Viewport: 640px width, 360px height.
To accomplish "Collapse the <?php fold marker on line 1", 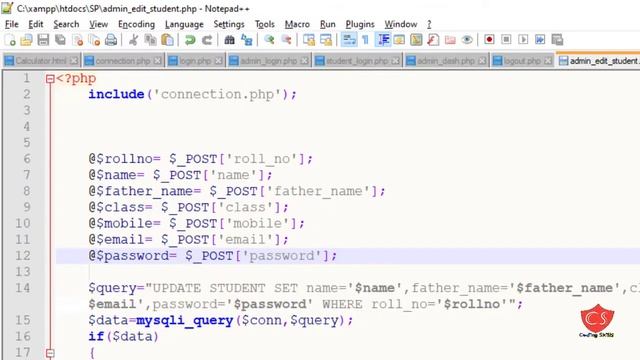I will pyautogui.click(x=50, y=79).
